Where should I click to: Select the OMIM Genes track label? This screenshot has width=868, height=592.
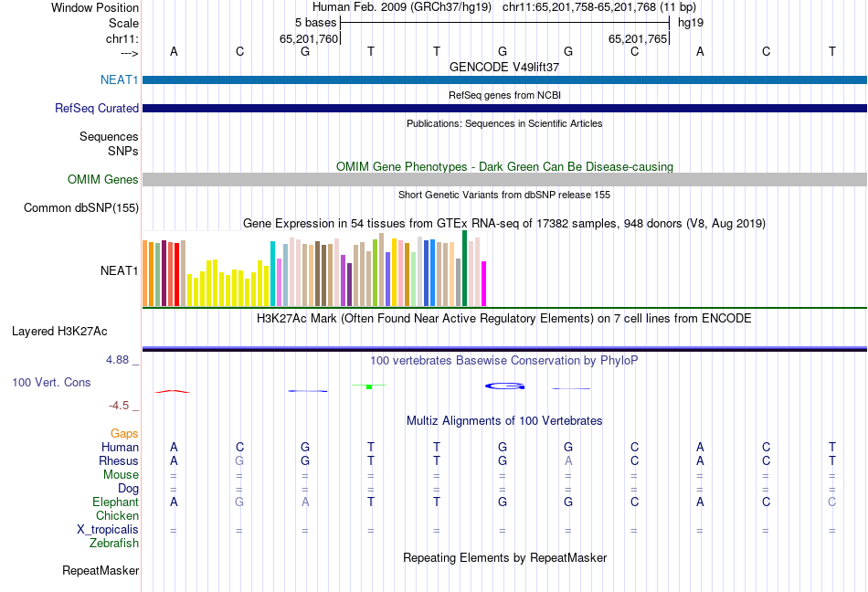[x=102, y=179]
